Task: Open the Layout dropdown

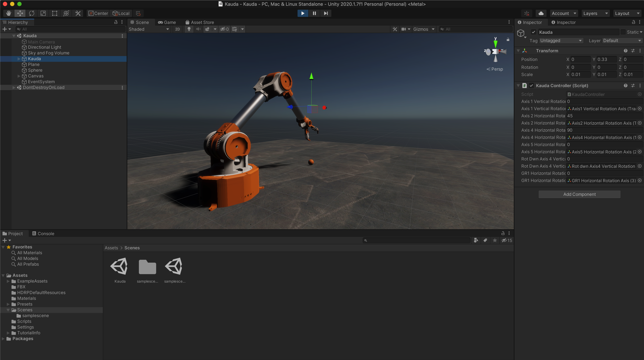Action: coord(627,13)
